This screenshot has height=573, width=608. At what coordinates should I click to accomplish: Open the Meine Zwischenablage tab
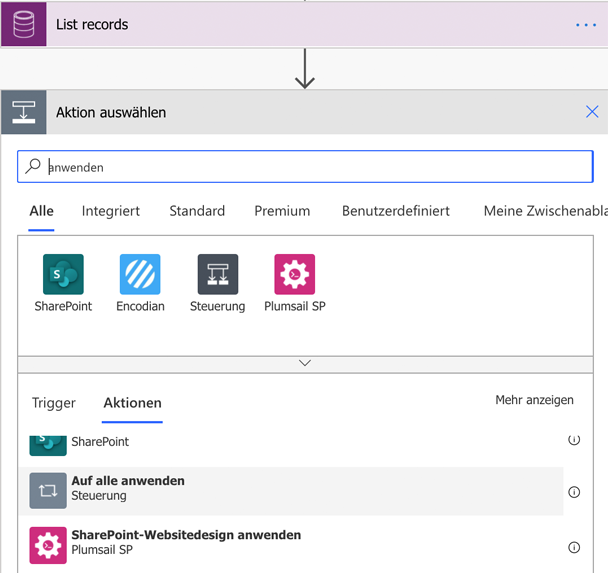546,211
